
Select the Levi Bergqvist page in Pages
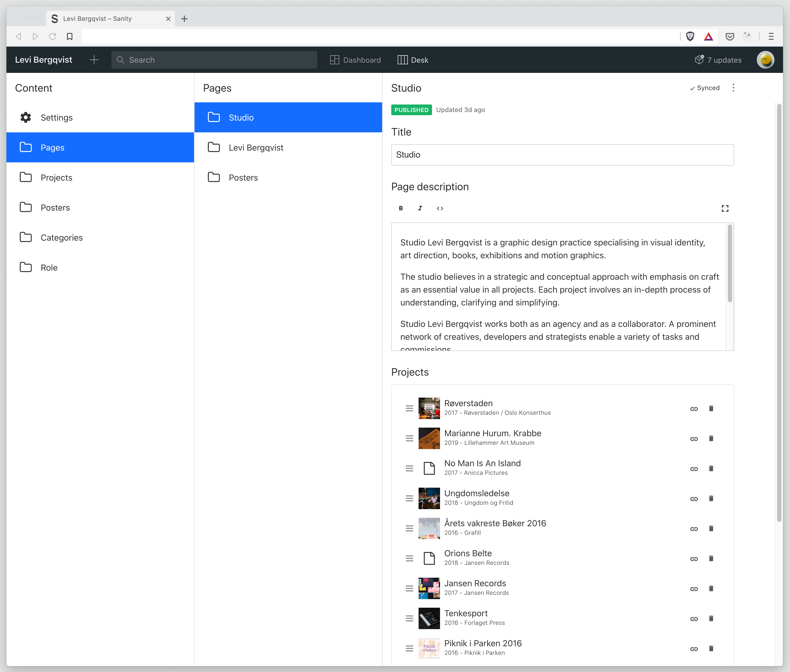(x=288, y=147)
